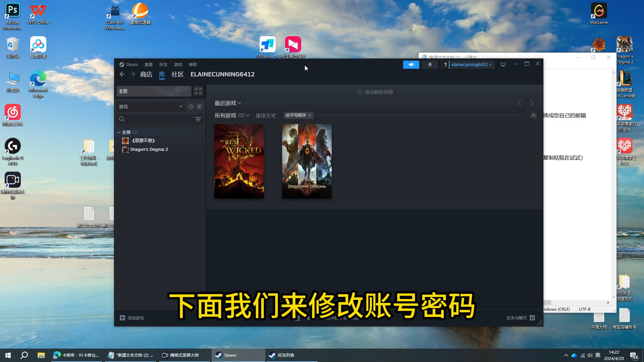The height and width of the screenshot is (362, 644).
Task: Open Clash for Windows desktop shortcut
Action: [115, 16]
